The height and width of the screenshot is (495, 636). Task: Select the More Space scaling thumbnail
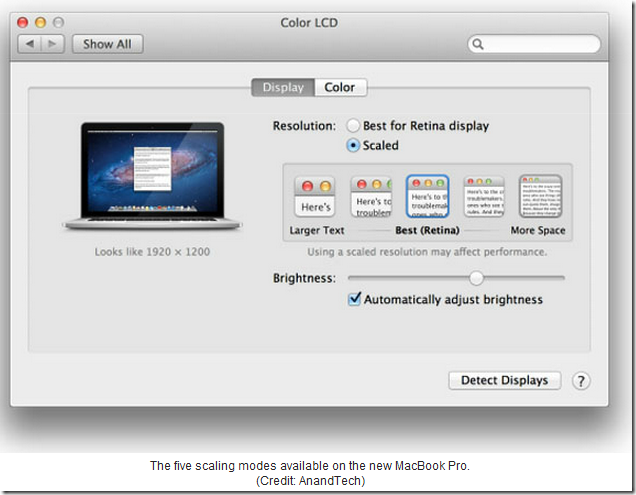[540, 197]
